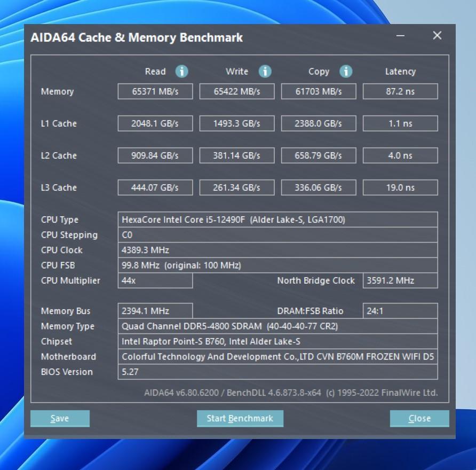
Task: Click the CPU Type field i5-12490F
Action: (278, 220)
